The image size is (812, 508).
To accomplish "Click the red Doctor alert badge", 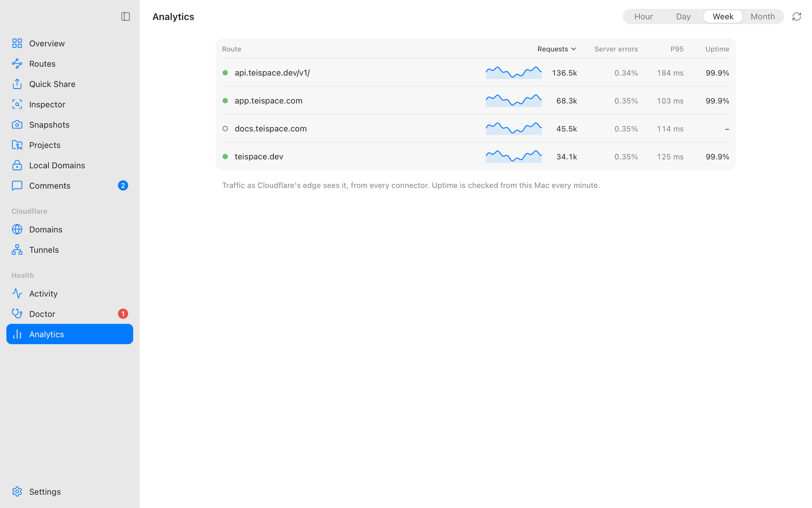I will [123, 314].
